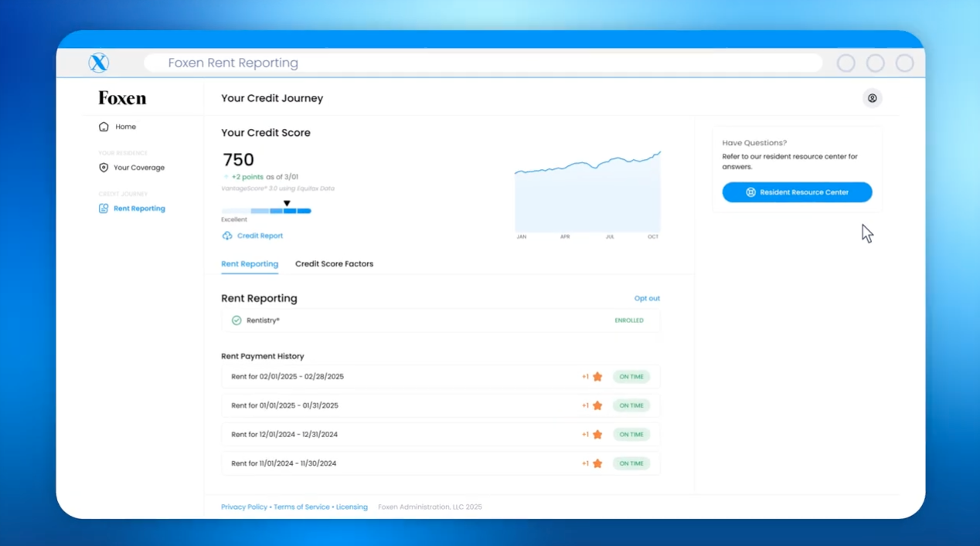The image size is (980, 546).
Task: Click 'Rent for 11/01/2024 - 11/30/2024' text
Action: point(284,463)
